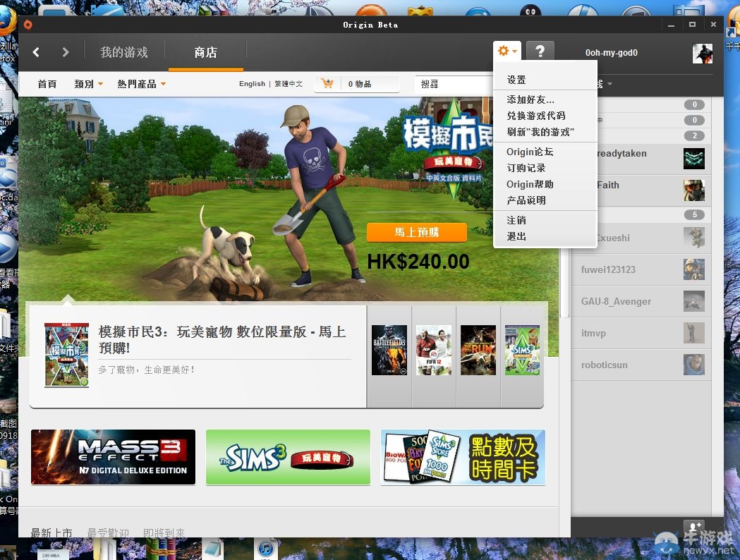Open the HK$240.00 price on the banner
740x560 pixels.
418,262
